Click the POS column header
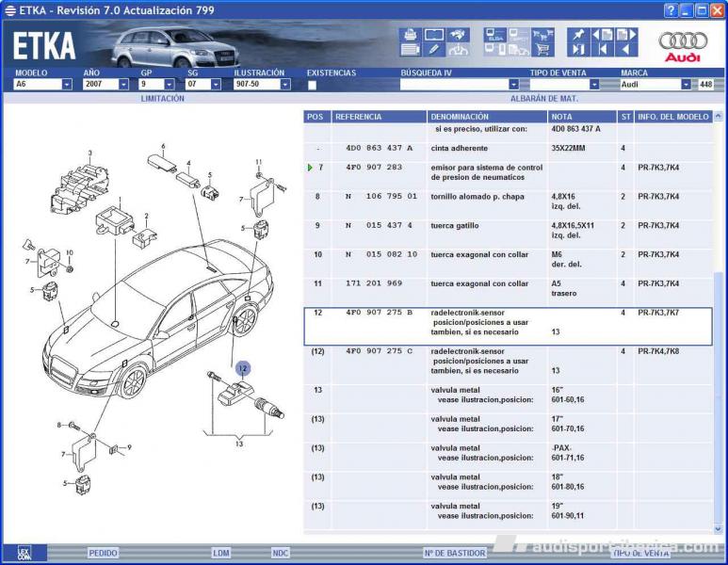Image resolution: width=728 pixels, height=565 pixels. coord(317,117)
